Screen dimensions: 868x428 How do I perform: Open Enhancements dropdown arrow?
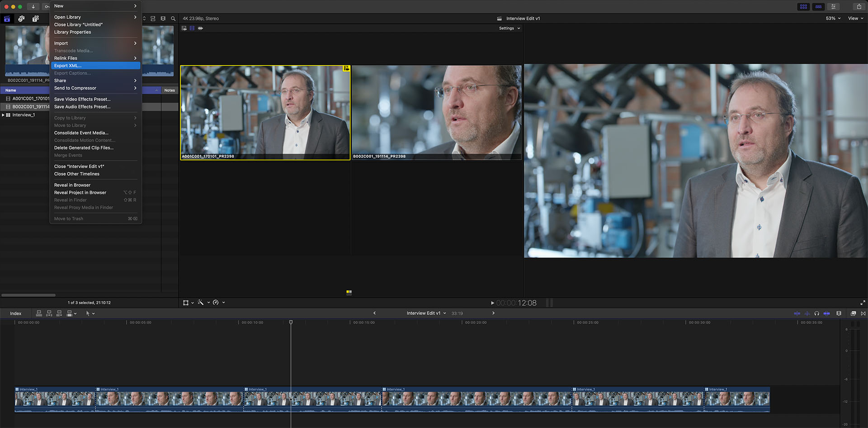click(x=208, y=303)
